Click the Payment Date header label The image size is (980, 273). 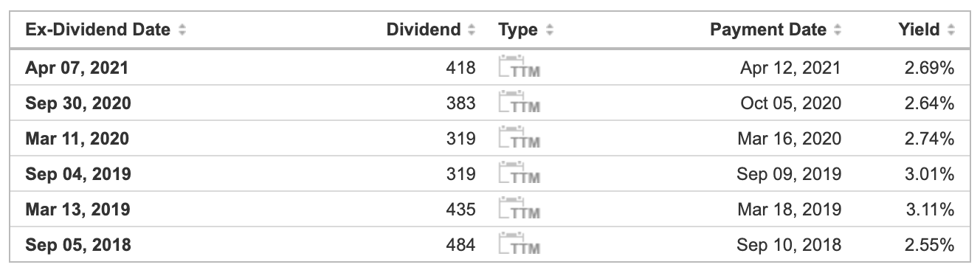(768, 30)
